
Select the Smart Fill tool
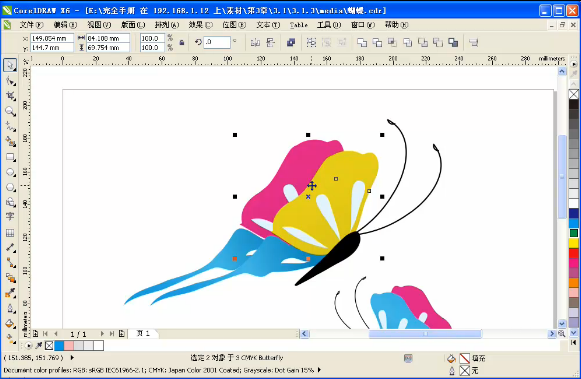[10, 142]
